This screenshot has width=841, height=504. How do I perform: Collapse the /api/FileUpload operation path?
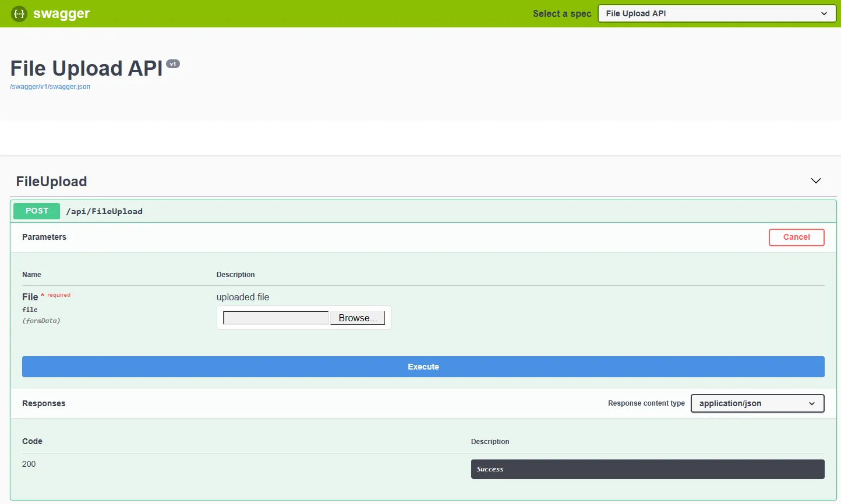click(x=104, y=211)
